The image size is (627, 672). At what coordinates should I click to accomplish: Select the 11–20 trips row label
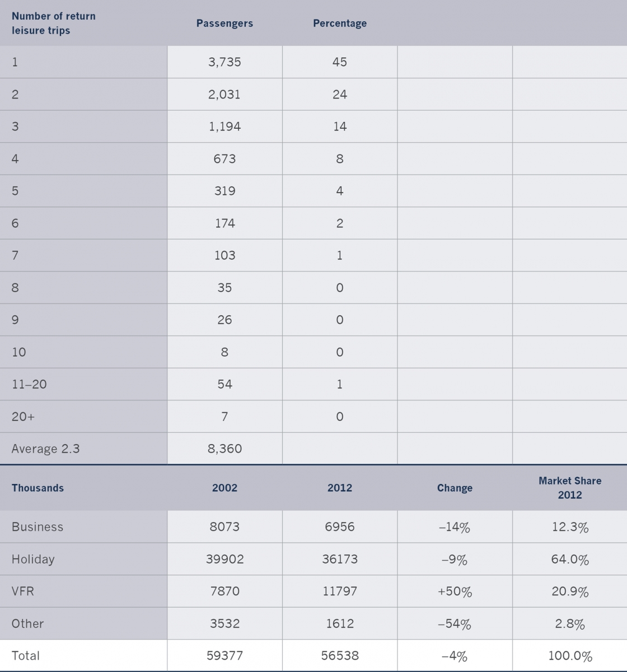tap(29, 384)
